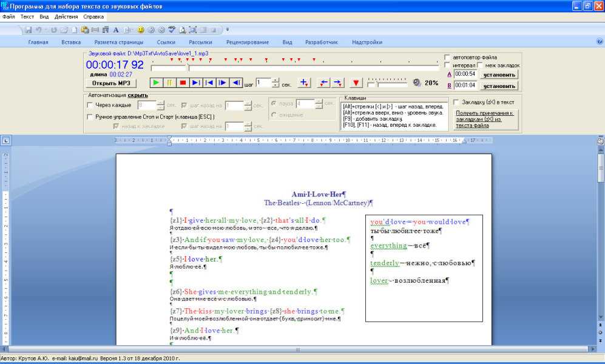Click the Save icon in quick toolbar

[x=28, y=30]
